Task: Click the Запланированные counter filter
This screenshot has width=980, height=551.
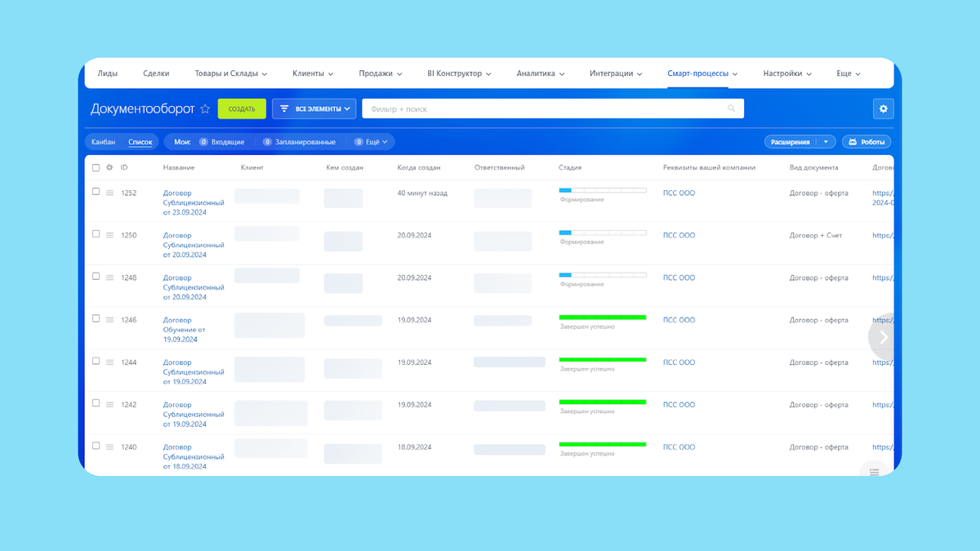Action: coord(299,142)
